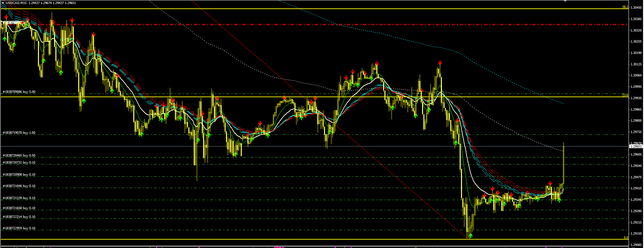The height and width of the screenshot is (248, 644).
Task: Click price scale value 1.30060
Action: coord(637,75)
